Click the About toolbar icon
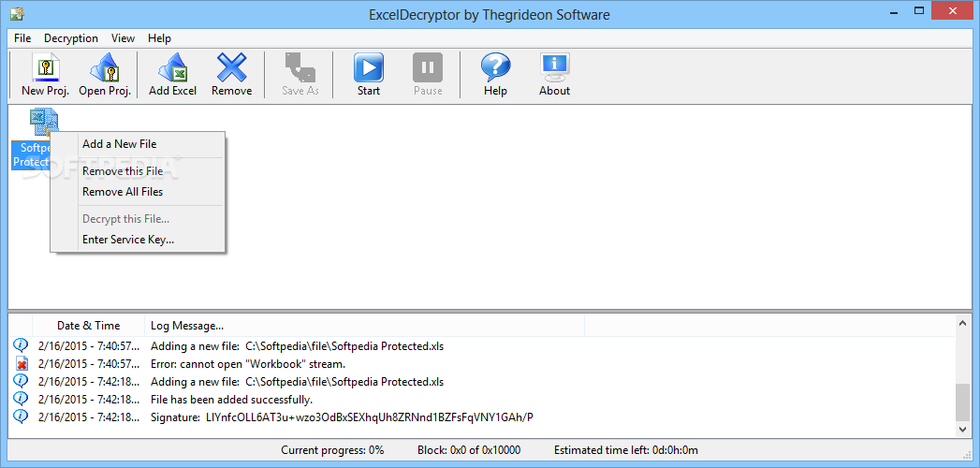980x468 pixels. 554,67
